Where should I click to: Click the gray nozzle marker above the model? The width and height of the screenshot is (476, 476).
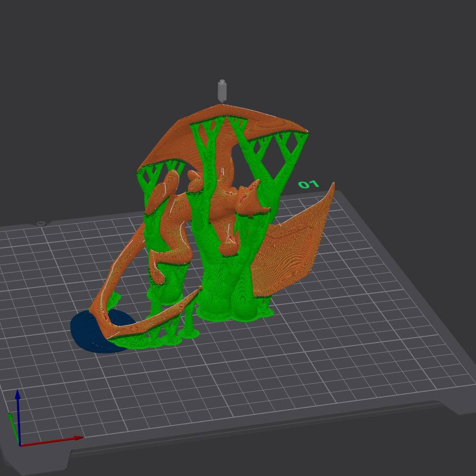(222, 91)
